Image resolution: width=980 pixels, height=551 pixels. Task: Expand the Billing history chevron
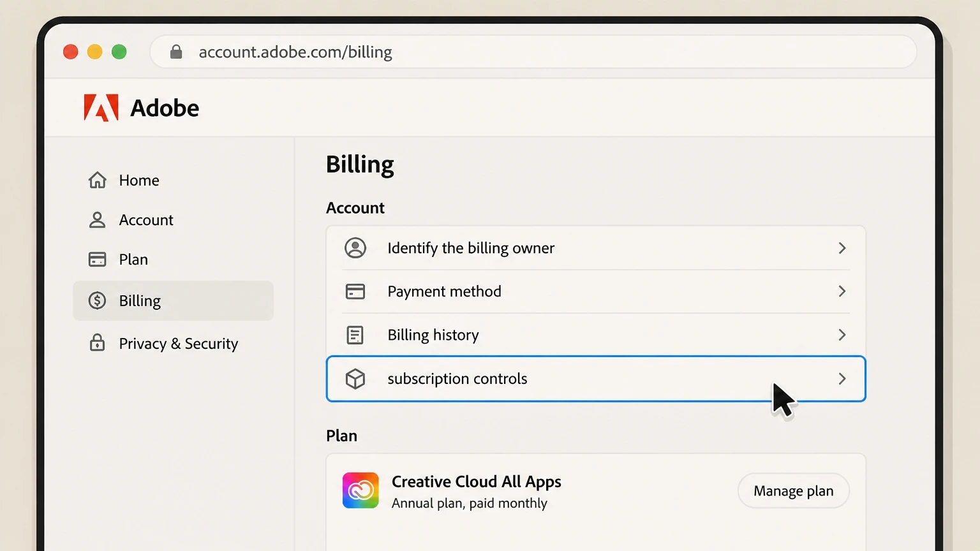(842, 335)
